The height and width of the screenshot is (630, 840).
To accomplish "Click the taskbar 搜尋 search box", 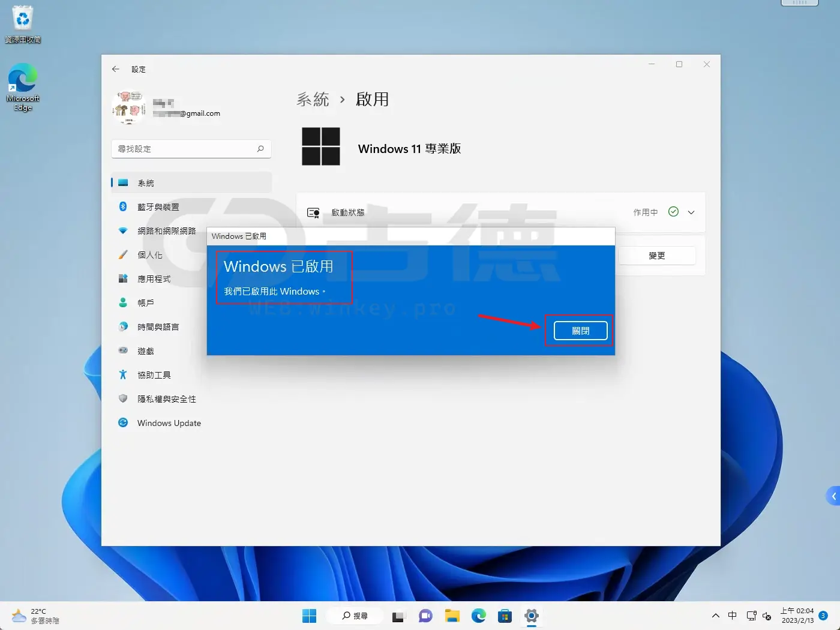I will (355, 616).
